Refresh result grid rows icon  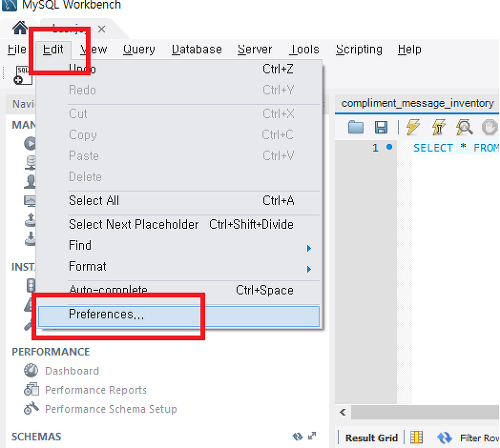(444, 437)
